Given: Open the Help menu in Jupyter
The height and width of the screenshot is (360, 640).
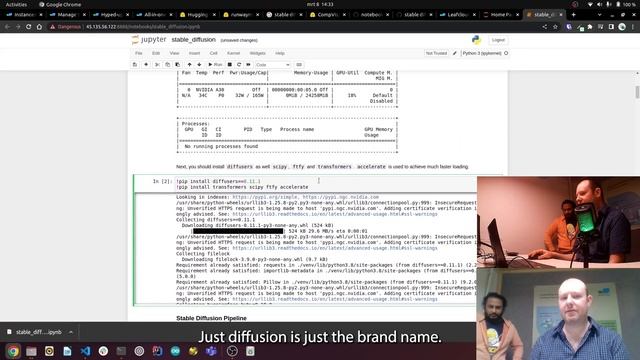Looking at the screenshot, I should click(x=280, y=53).
